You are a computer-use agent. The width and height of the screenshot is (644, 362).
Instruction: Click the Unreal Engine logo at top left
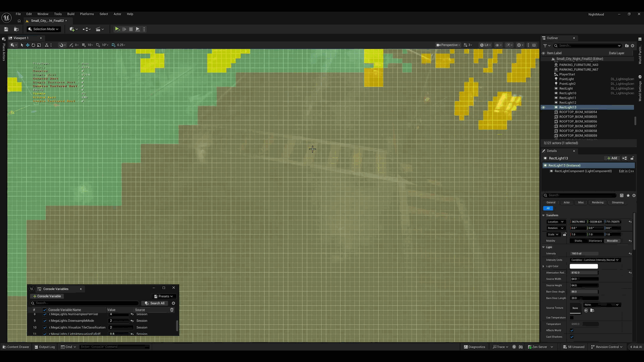click(6, 18)
